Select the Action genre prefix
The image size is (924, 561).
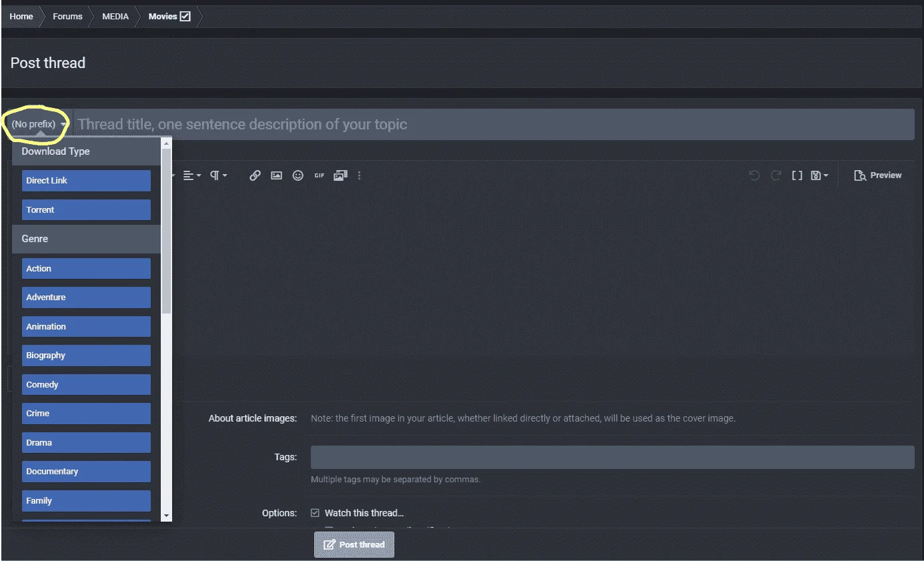pos(86,268)
